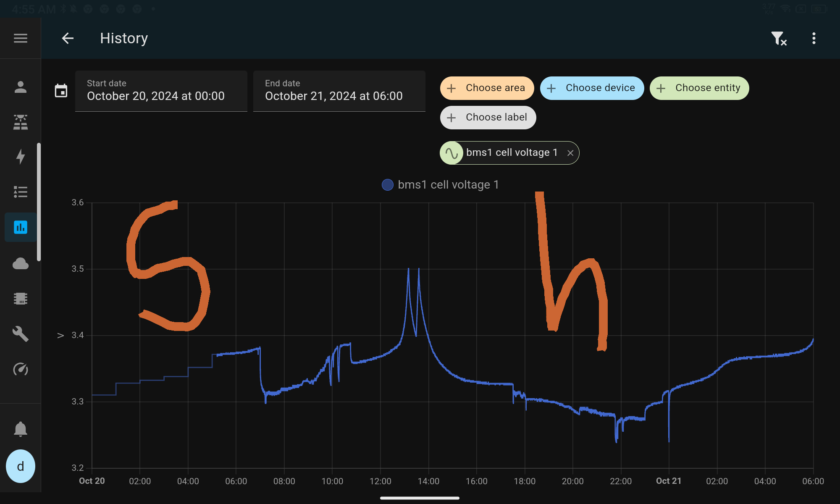Open the Energy lightning bolt sidebar item
840x504 pixels.
tap(20, 156)
